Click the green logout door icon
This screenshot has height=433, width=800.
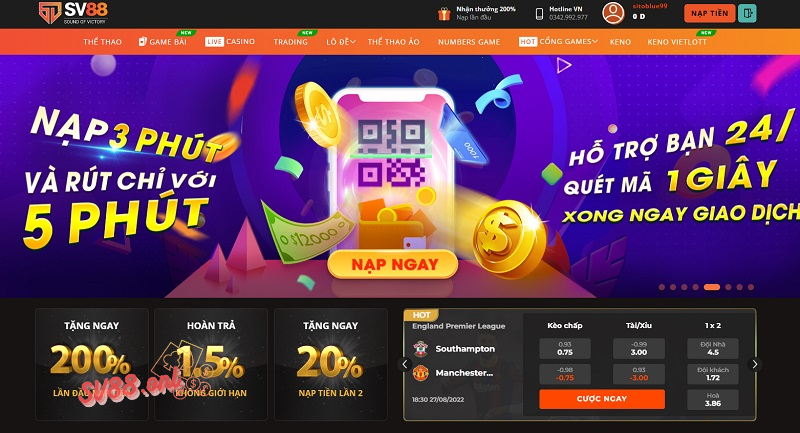pos(747,13)
